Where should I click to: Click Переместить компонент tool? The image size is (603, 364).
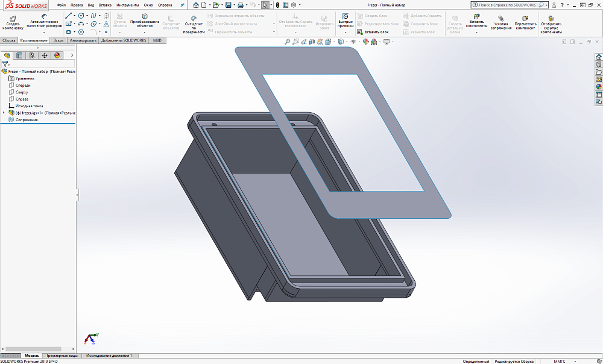pyautogui.click(x=525, y=23)
